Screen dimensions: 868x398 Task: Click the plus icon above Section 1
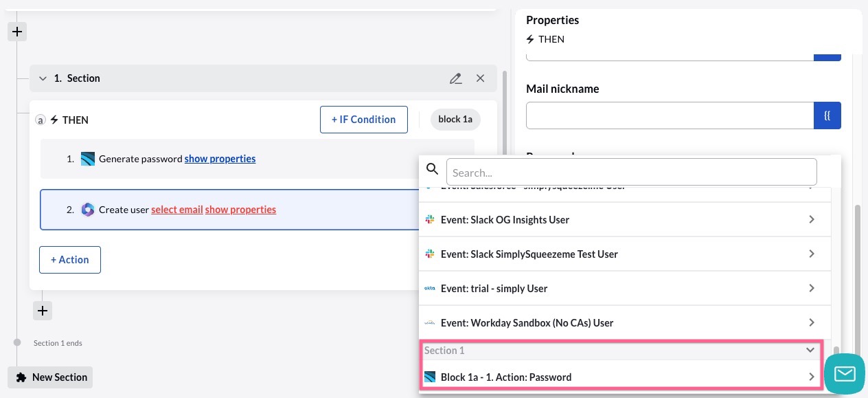[17, 32]
